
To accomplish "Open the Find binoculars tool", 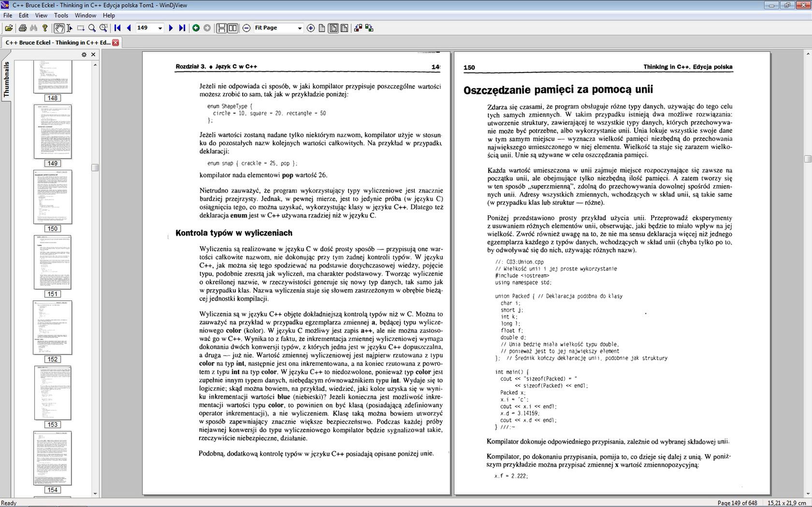I will click(33, 28).
